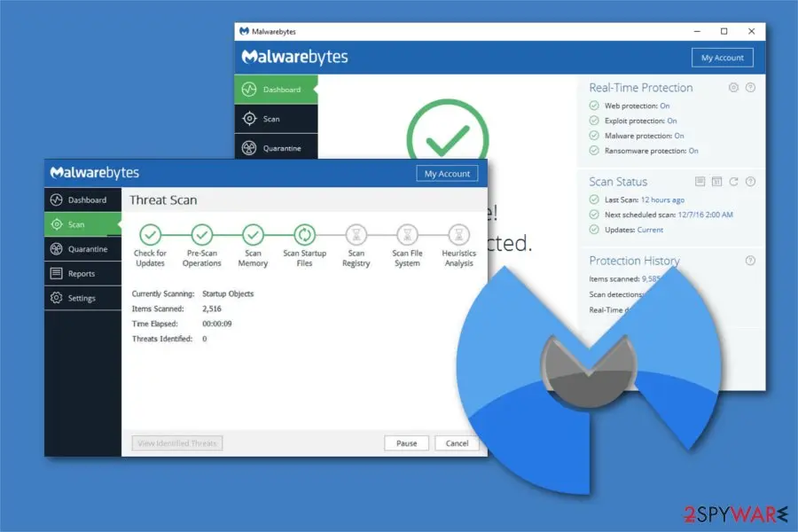This screenshot has height=532, width=798.
Task: Click the 'Startup Objects' scanning value
Action: click(x=228, y=293)
